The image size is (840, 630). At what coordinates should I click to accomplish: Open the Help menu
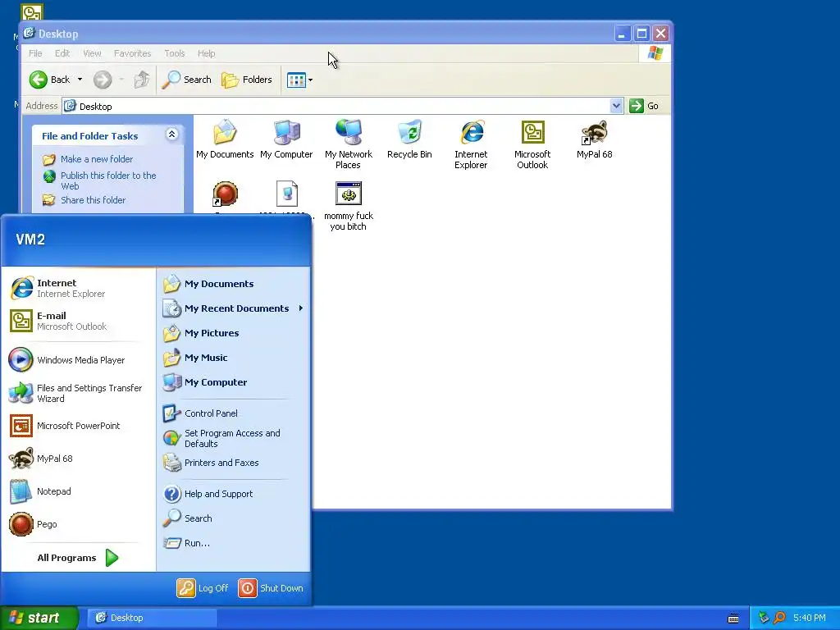(206, 53)
